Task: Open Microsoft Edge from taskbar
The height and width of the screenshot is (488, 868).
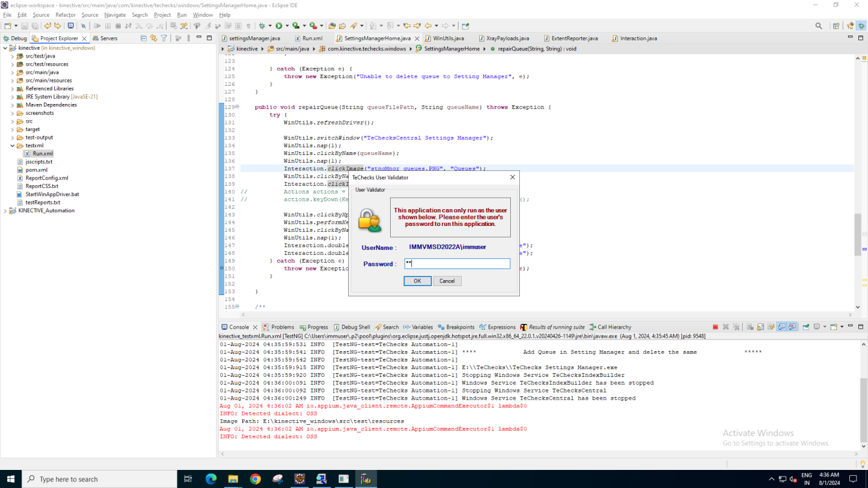Action: (x=211, y=479)
